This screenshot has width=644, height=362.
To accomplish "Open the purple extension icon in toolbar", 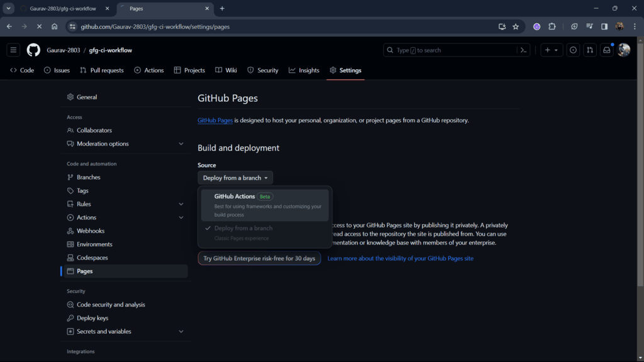I will pyautogui.click(x=537, y=26).
